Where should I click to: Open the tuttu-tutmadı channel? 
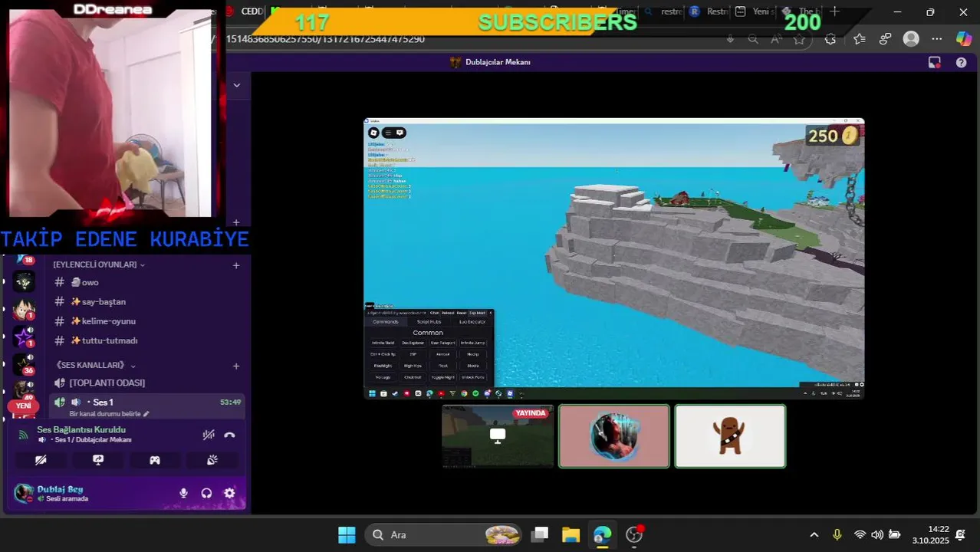147,340
